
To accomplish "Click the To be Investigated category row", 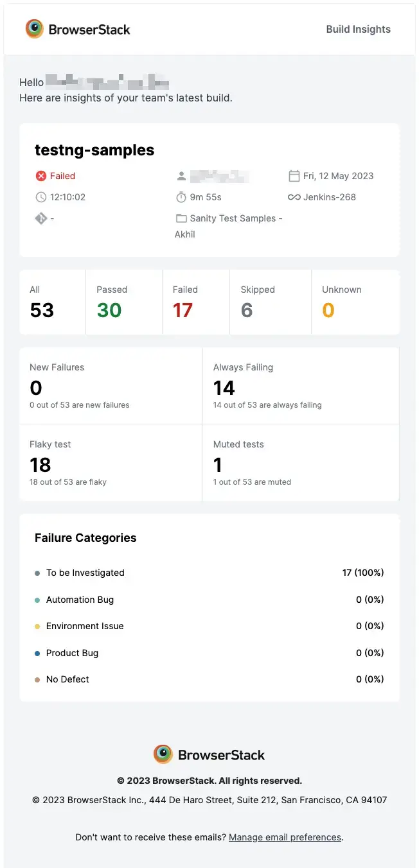I will coord(209,573).
